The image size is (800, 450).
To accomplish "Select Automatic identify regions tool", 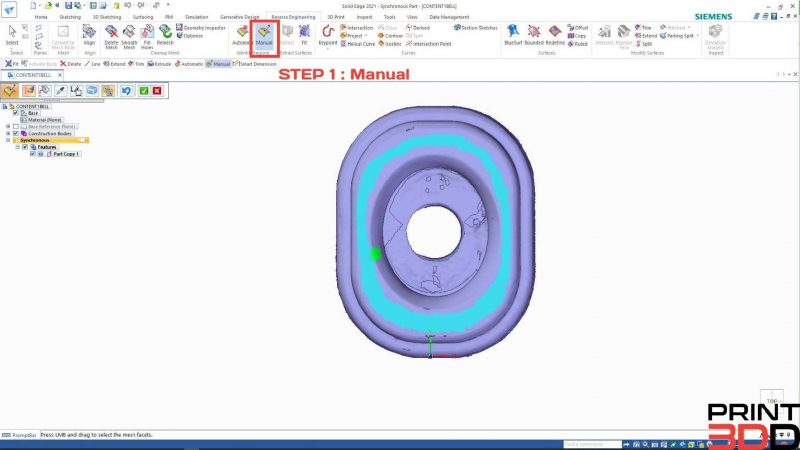I will [x=242, y=35].
